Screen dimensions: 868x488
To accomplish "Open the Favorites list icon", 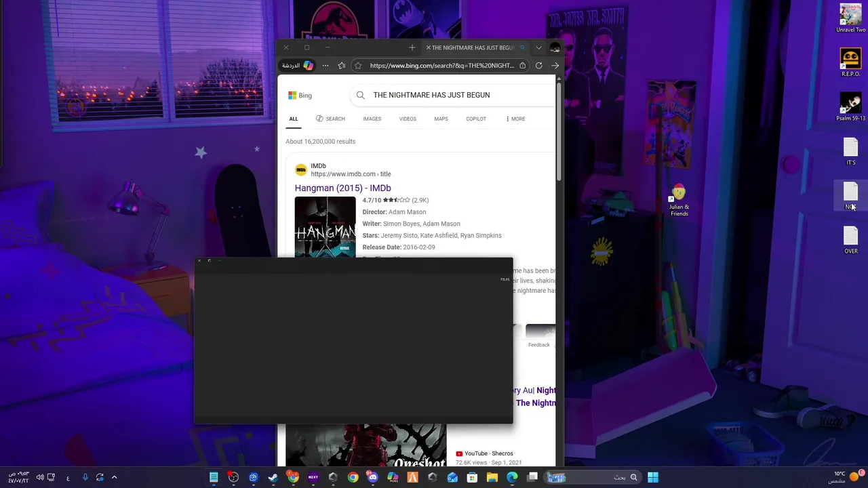I will 341,66.
